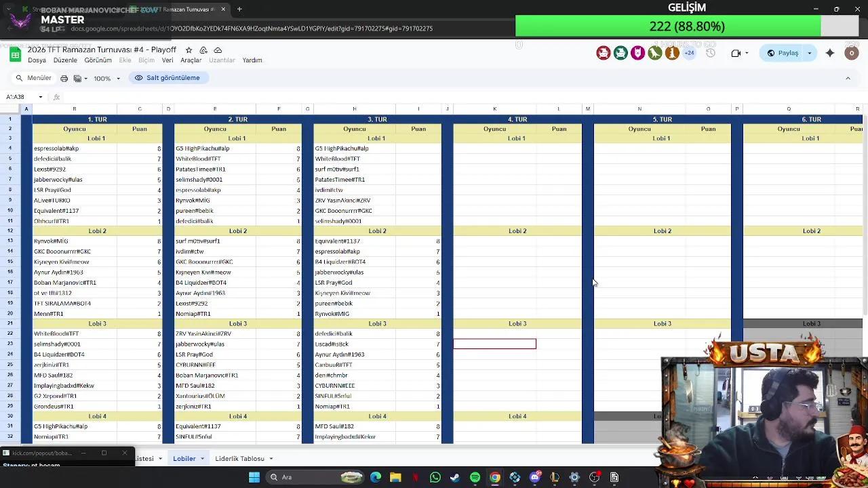The height and width of the screenshot is (488, 868).
Task: Select the red-outlined cell in 4. TUR
Action: [494, 344]
